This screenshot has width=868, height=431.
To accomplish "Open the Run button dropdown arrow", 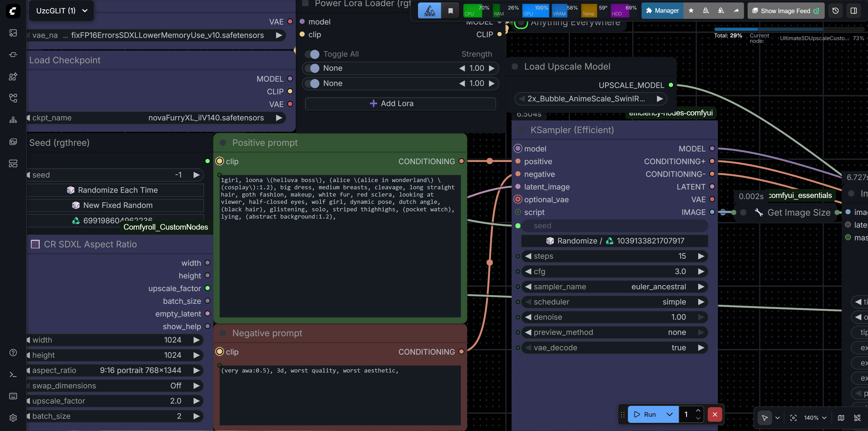I will point(669,414).
